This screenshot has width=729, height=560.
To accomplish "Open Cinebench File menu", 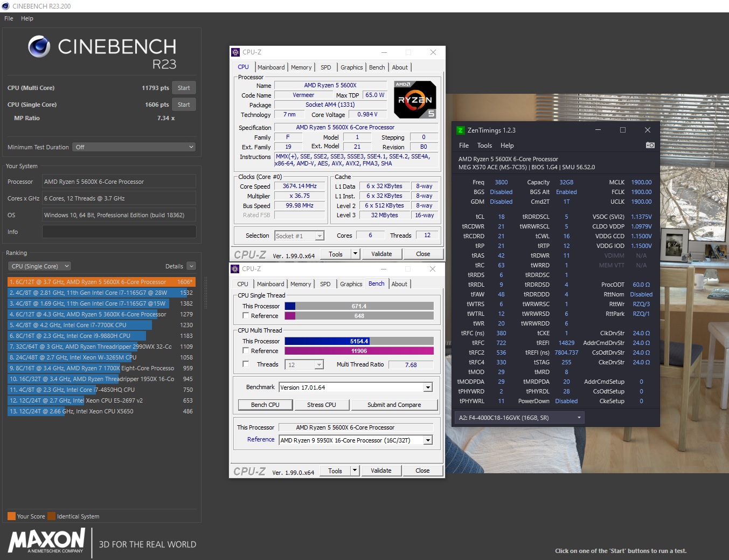I will pos(9,18).
